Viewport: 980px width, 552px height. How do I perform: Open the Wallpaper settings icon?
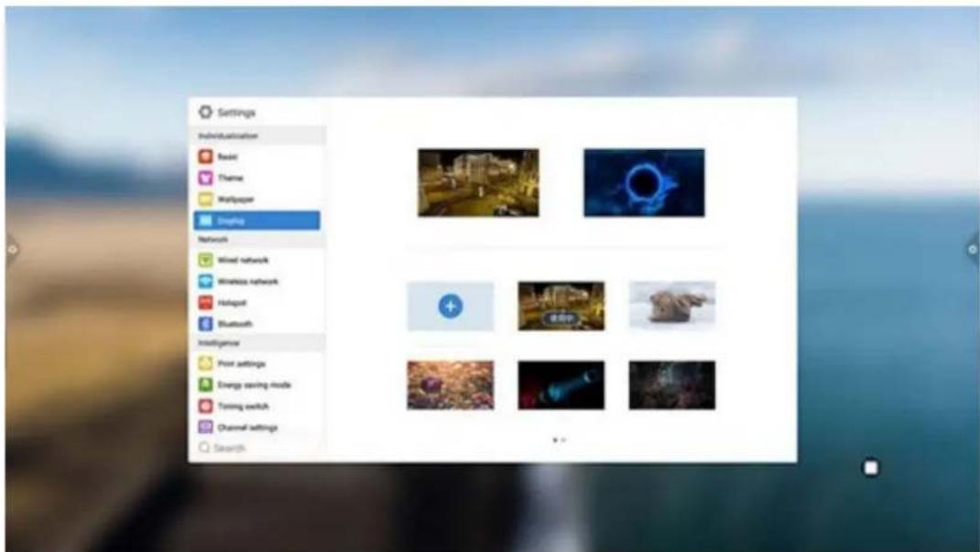[206, 200]
